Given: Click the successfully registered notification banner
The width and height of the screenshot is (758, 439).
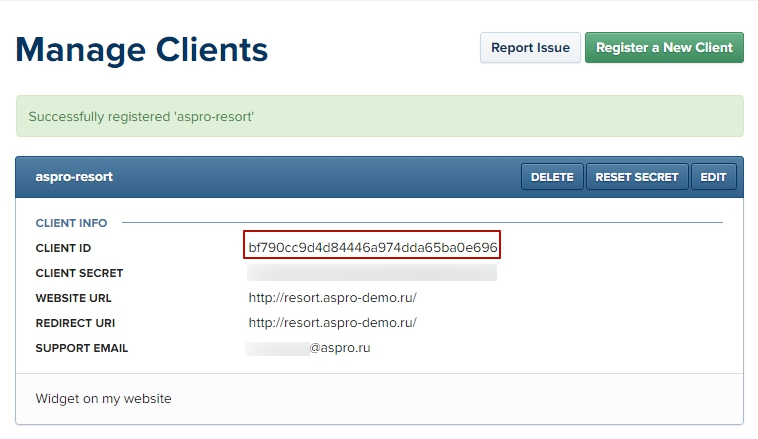Looking at the screenshot, I should (x=379, y=117).
